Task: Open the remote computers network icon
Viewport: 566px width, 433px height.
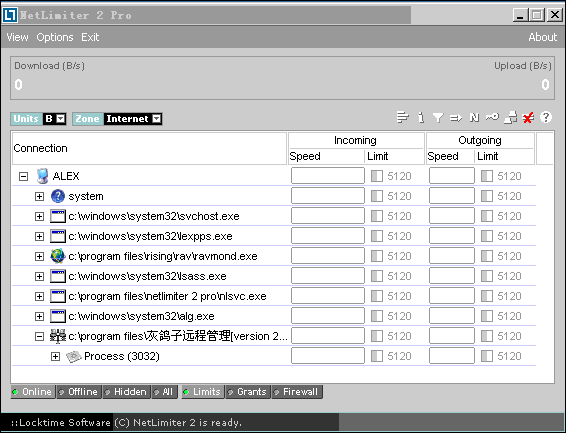Action: [x=510, y=118]
